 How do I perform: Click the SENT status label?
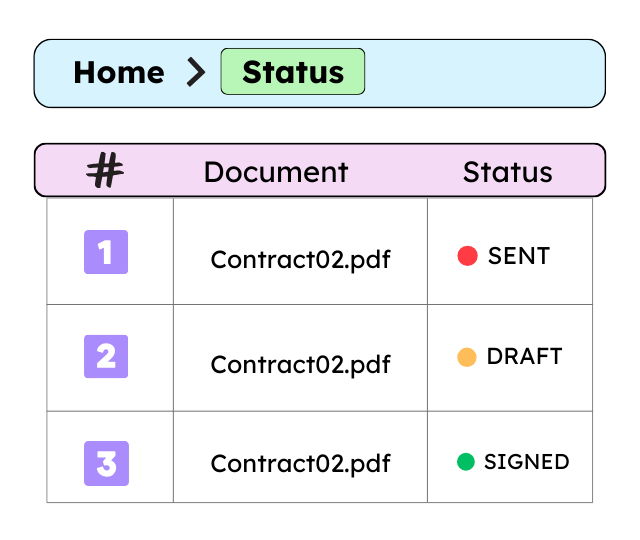click(519, 256)
